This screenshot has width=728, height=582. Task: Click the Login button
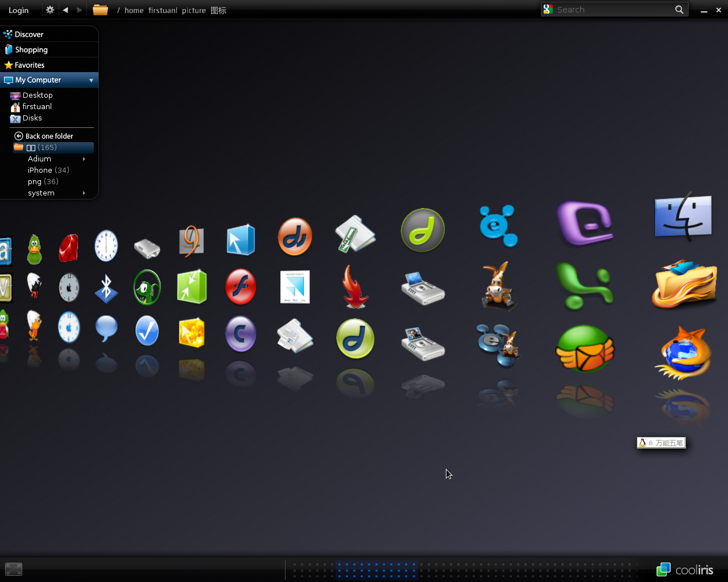pos(19,10)
